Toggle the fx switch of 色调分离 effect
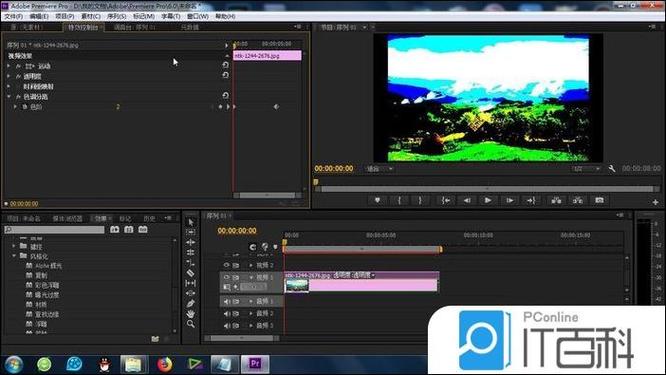 click(x=18, y=97)
